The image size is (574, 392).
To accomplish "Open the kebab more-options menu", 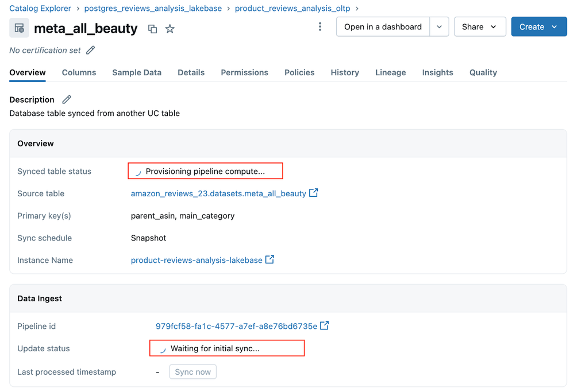I will [x=320, y=27].
